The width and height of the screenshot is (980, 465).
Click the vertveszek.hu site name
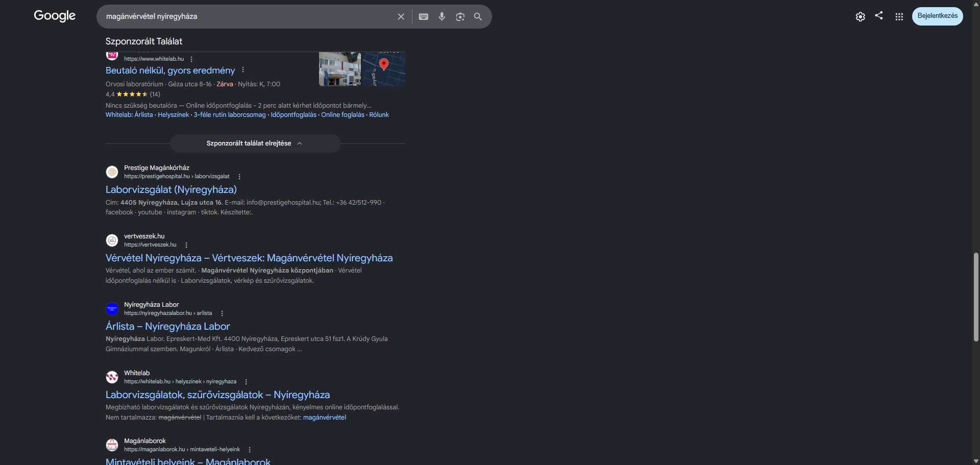click(x=144, y=236)
